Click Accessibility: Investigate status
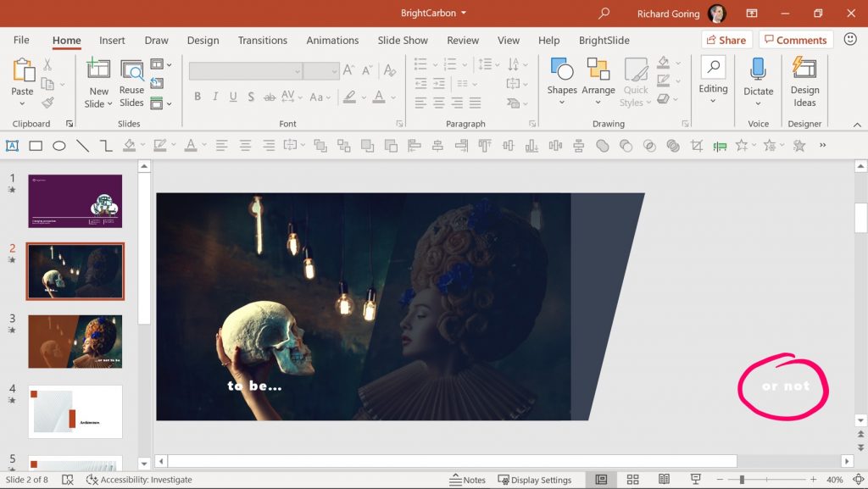 tap(139, 480)
